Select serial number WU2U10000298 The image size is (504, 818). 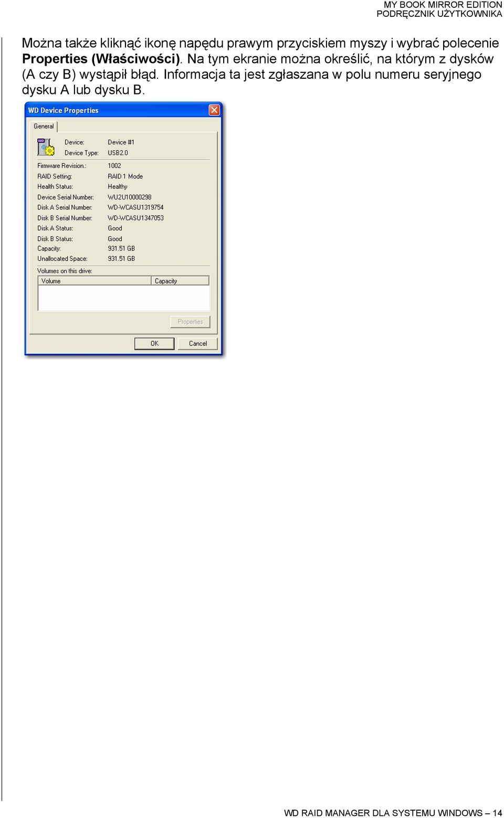tap(130, 197)
